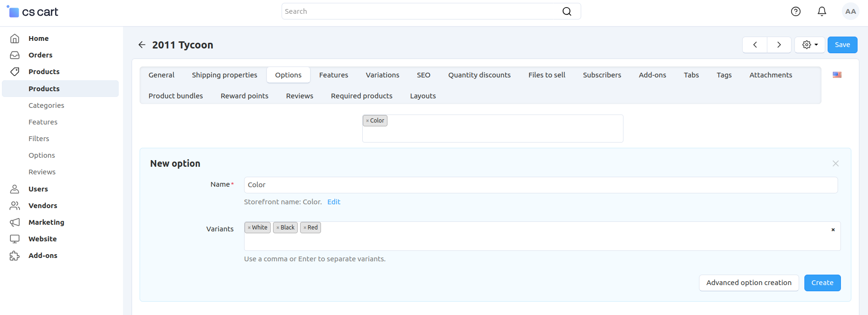Click the Add-ons puzzle icon
The image size is (868, 315).
(15, 256)
